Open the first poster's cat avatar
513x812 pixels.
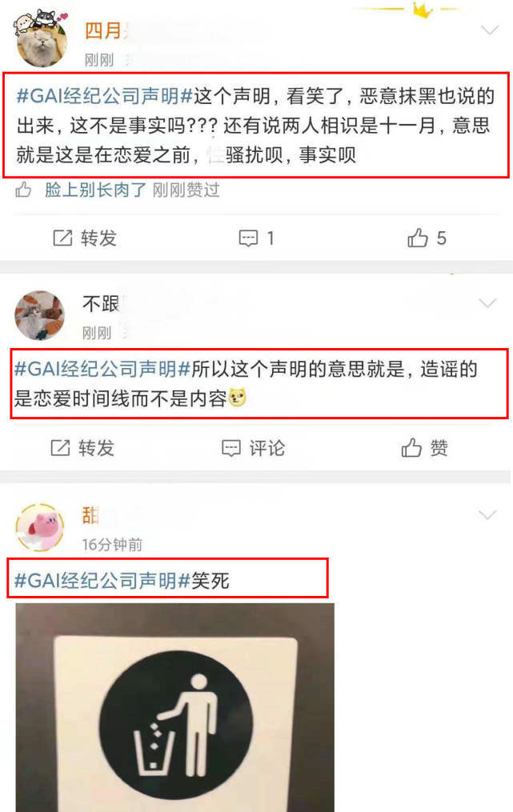point(41,40)
